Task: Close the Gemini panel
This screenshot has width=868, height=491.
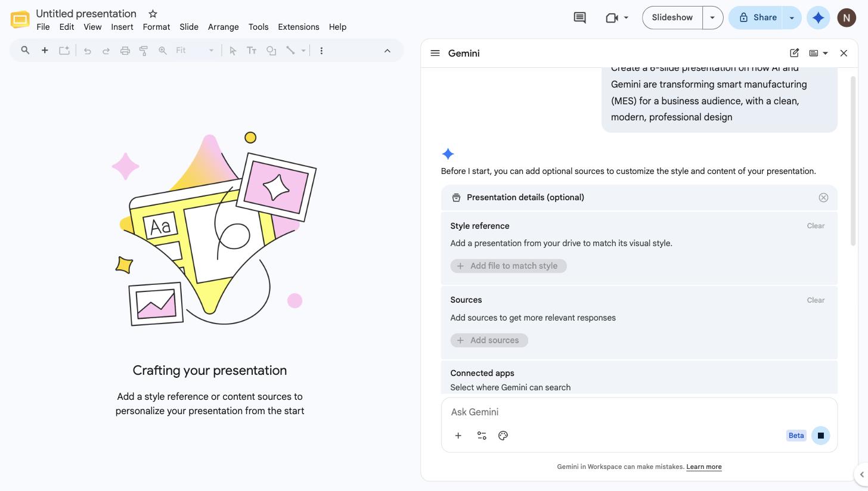Action: tap(844, 53)
